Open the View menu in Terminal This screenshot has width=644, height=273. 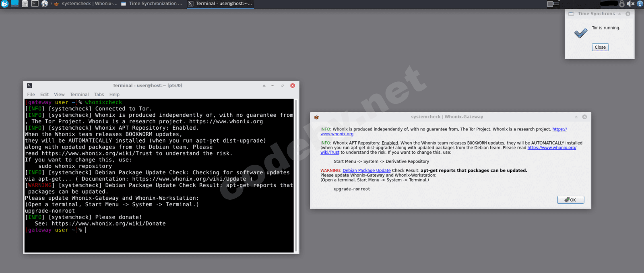click(x=59, y=95)
